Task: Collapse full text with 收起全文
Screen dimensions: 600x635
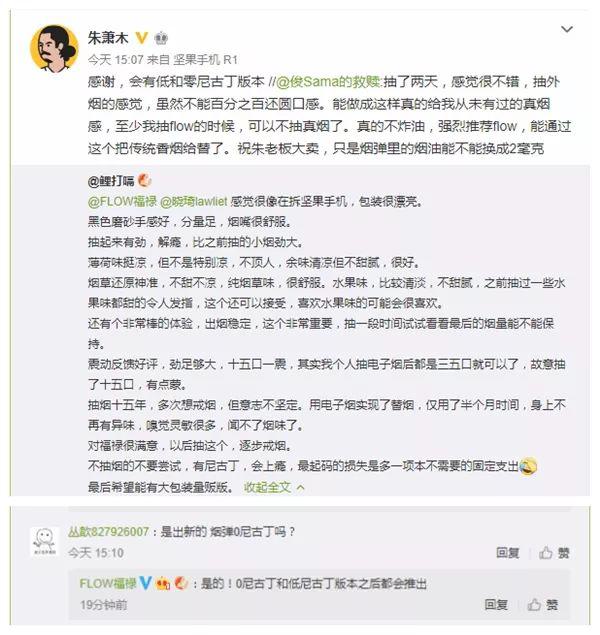Action: 274,487
